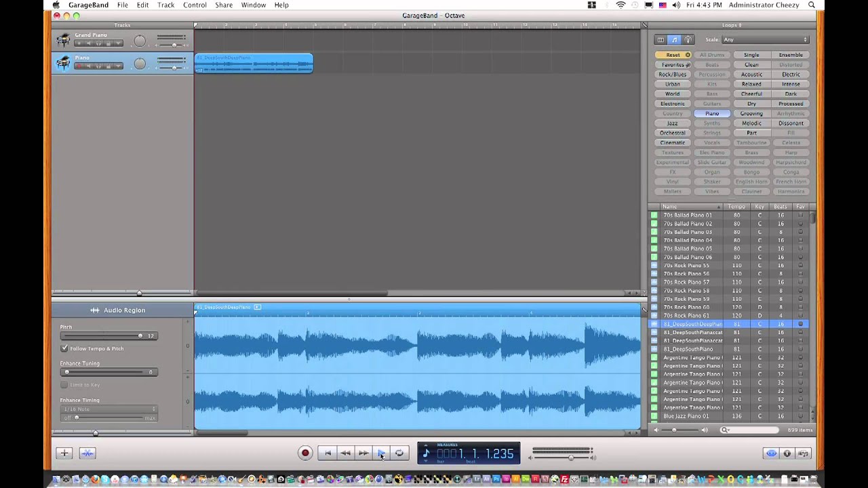Open the Media Browser button
Image resolution: width=868 pixels, height=488 pixels.
tap(804, 453)
